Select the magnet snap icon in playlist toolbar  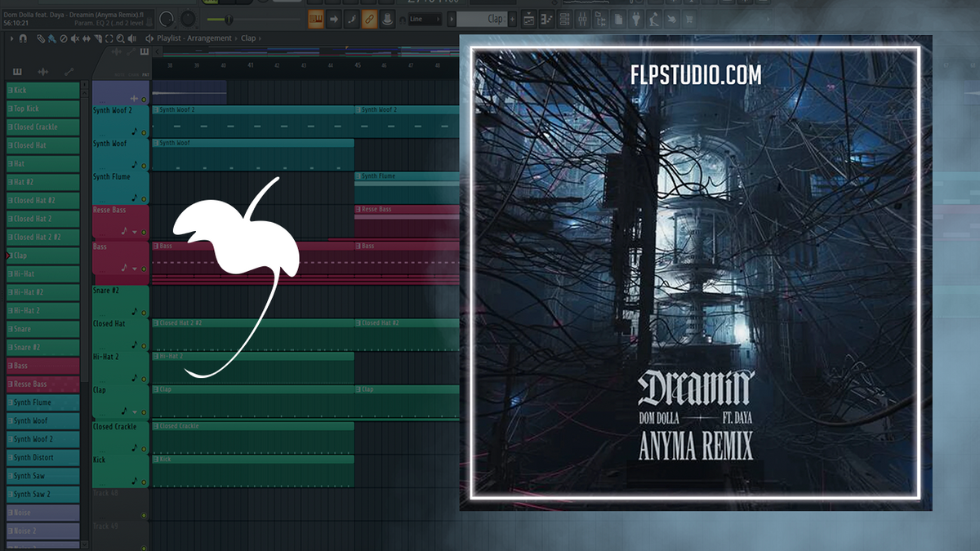tap(23, 38)
